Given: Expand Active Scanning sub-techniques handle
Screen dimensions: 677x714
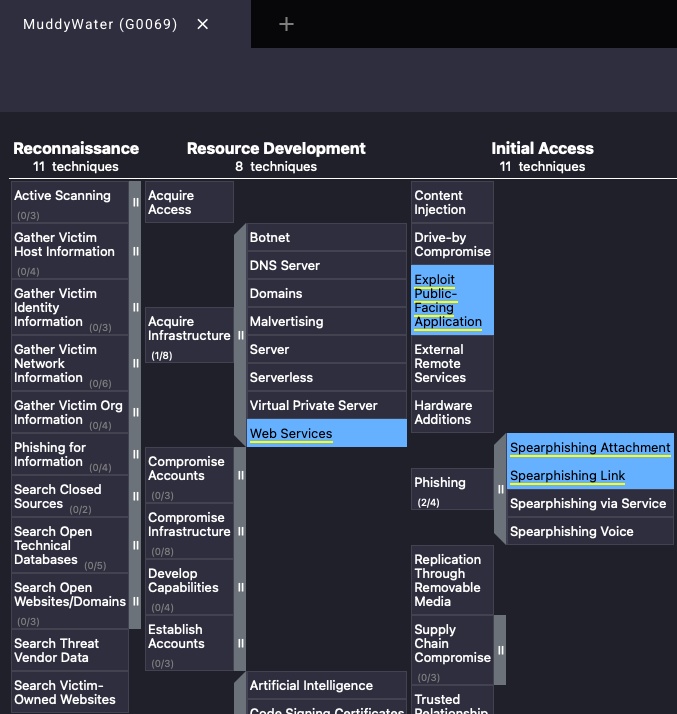Looking at the screenshot, I should [135, 202].
